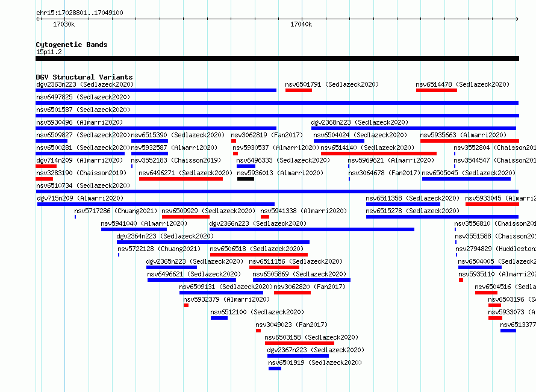Click the nsv5941338 (Almarri2020) label
The height and width of the screenshot is (392, 536).
point(304,211)
